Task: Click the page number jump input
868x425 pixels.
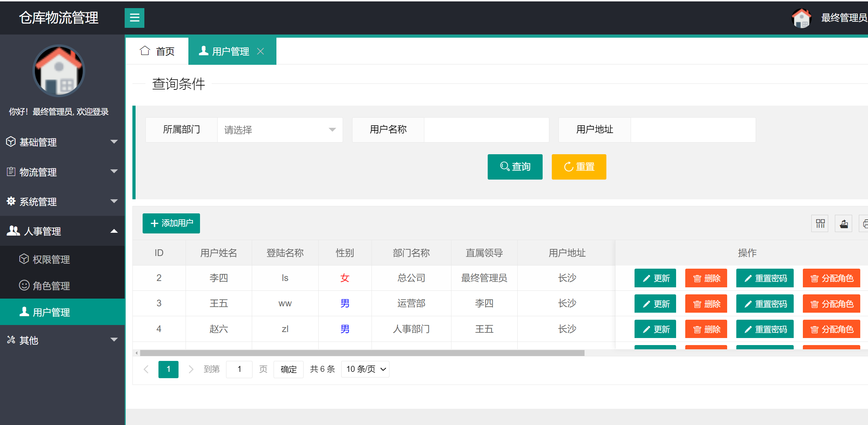Action: point(239,369)
